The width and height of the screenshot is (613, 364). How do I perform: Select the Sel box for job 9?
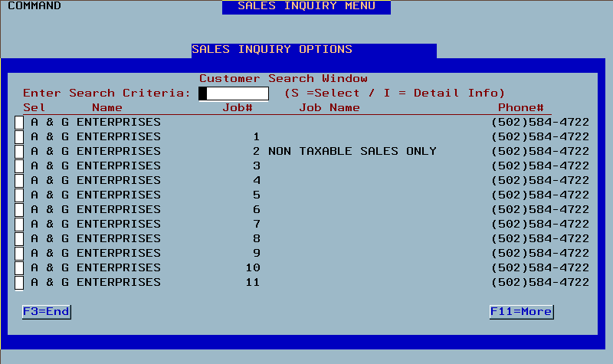(x=19, y=254)
